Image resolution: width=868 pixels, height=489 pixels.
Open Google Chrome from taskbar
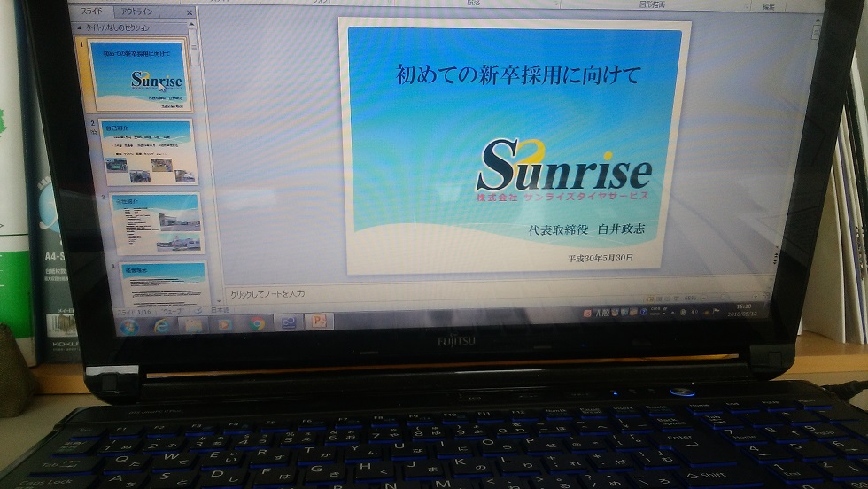pyautogui.click(x=256, y=323)
